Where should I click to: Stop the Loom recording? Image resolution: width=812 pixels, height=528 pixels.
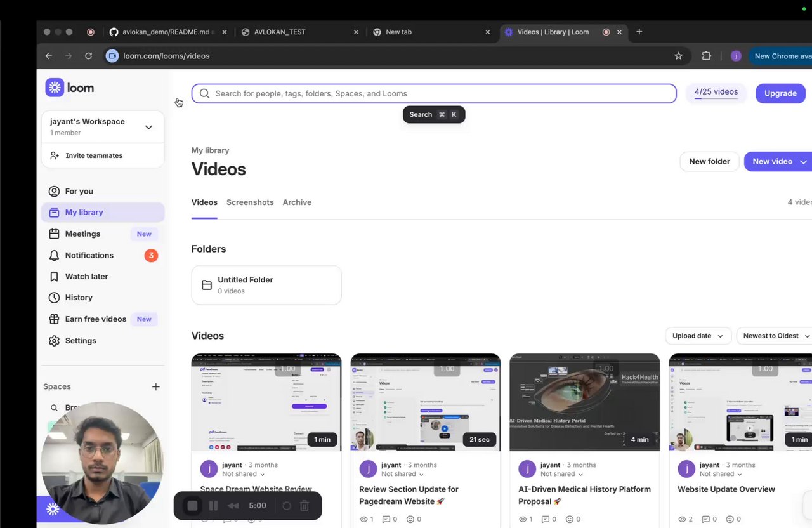tap(192, 506)
